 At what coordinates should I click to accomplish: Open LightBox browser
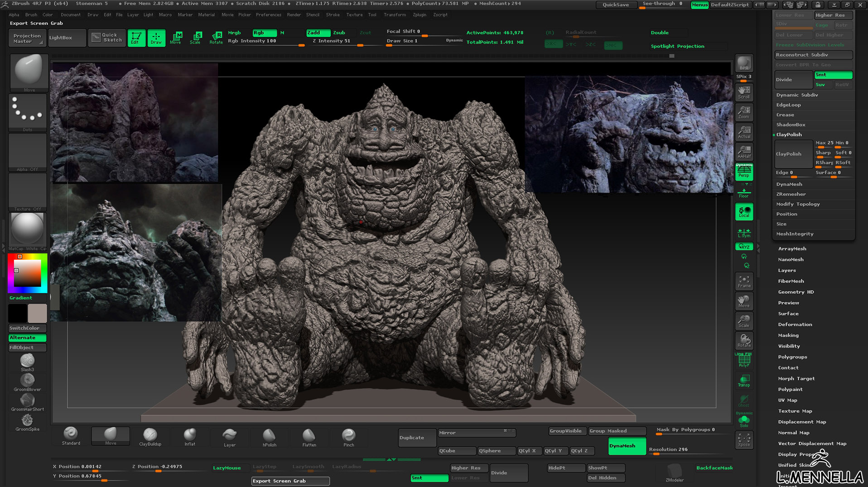(66, 38)
